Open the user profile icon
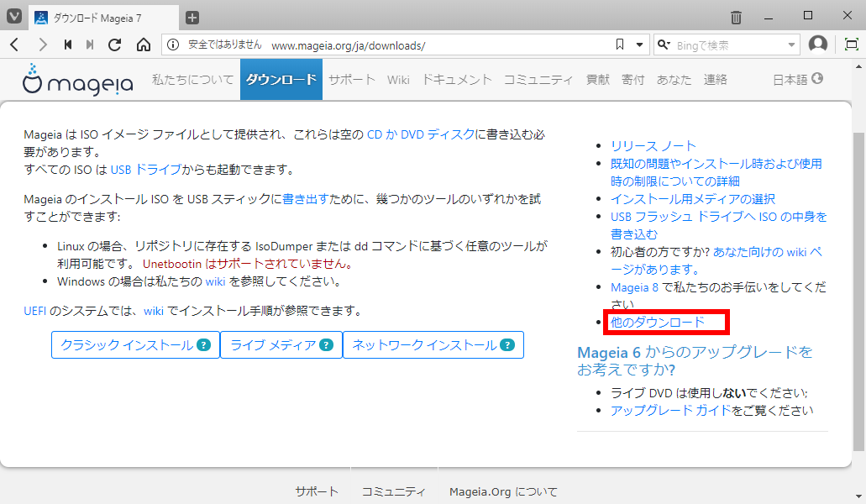 [818, 45]
